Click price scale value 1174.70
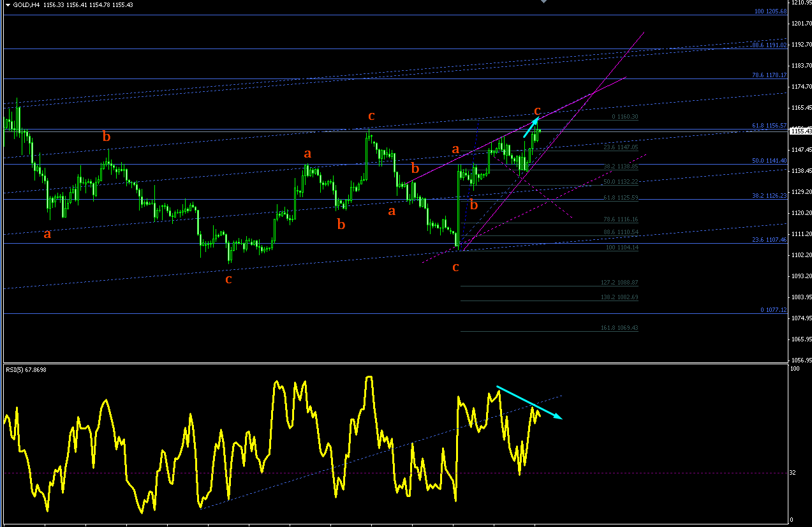 pos(801,87)
